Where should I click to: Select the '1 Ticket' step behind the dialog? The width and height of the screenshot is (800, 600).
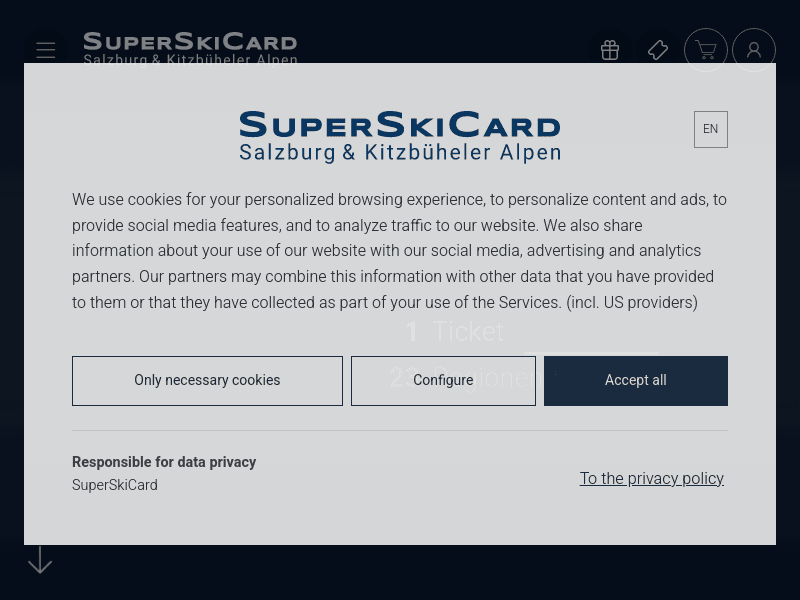pyautogui.click(x=454, y=332)
